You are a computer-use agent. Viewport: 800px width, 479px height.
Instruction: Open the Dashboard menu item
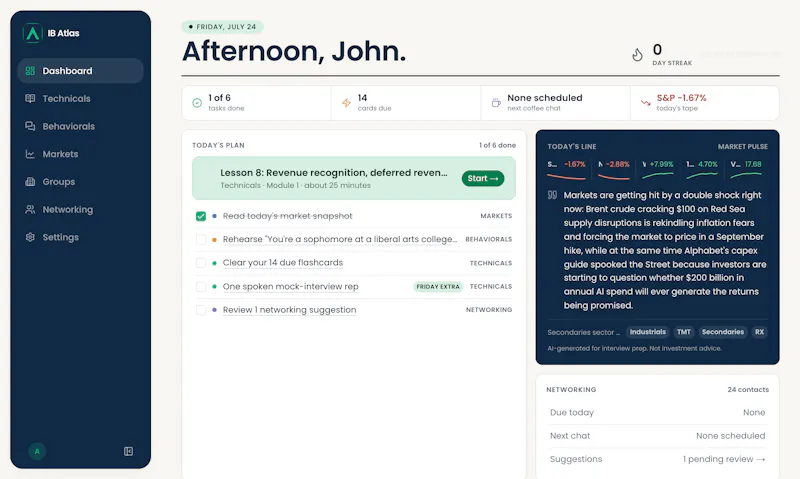[x=81, y=71]
